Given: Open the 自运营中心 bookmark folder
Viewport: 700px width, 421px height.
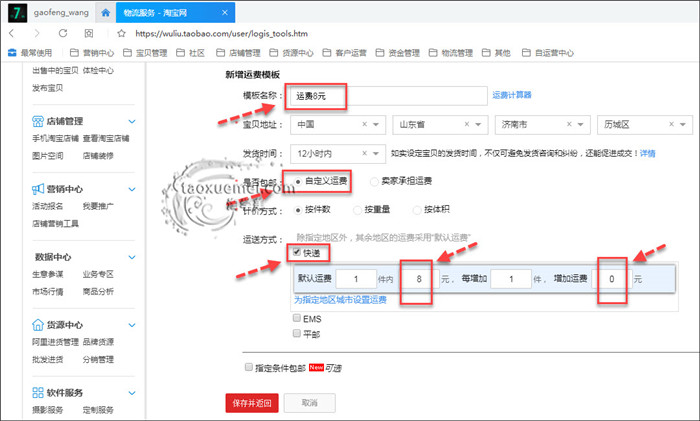Looking at the screenshot, I should point(548,53).
